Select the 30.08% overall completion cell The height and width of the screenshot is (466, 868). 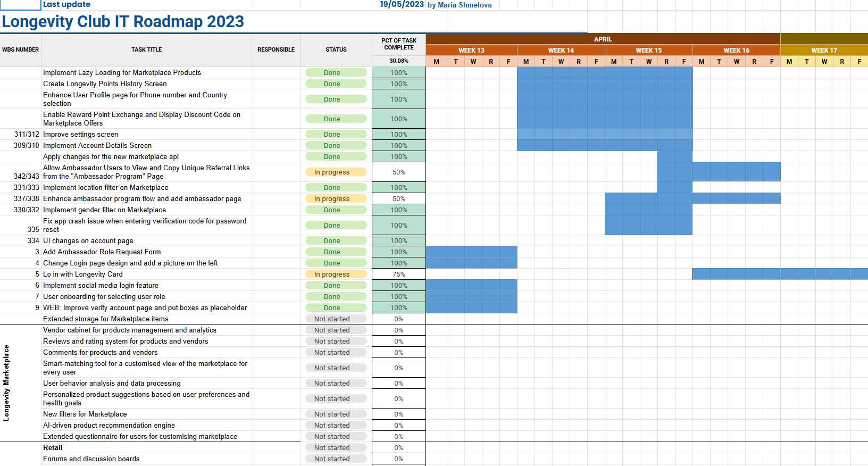click(x=398, y=61)
